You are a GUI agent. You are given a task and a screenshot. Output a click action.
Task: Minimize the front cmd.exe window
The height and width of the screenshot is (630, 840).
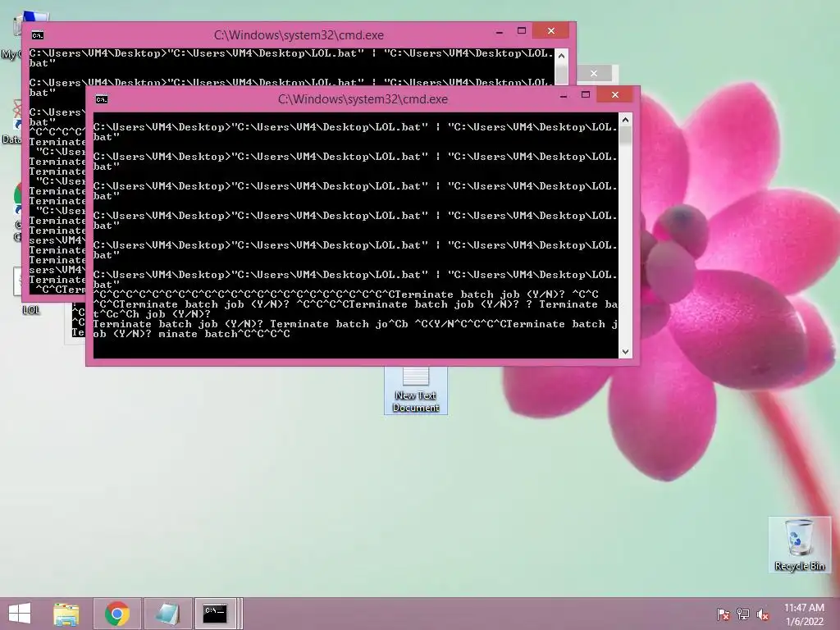(x=564, y=96)
